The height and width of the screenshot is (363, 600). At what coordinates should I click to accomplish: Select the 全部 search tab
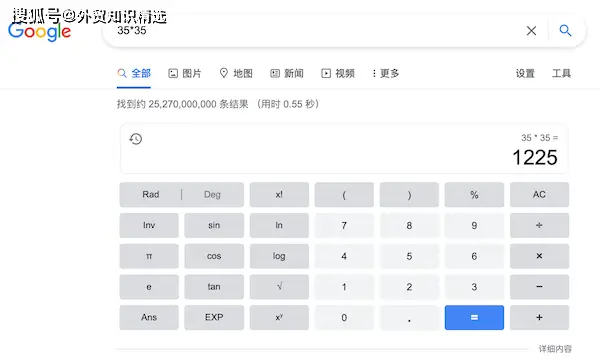pos(134,73)
